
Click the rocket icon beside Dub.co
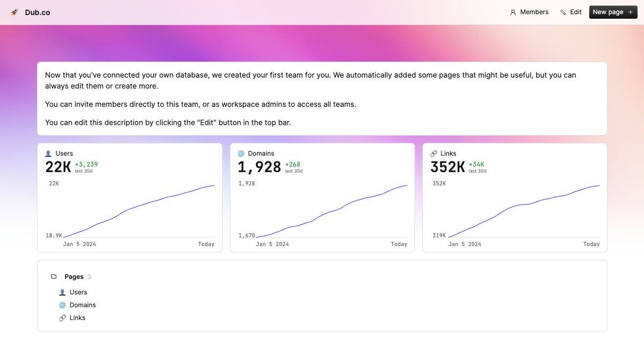pyautogui.click(x=14, y=12)
